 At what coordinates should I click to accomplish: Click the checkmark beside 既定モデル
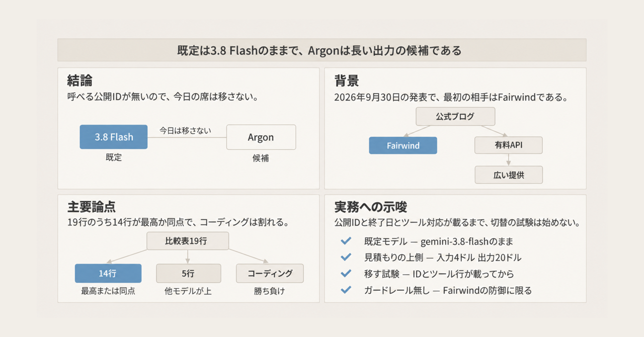coord(346,241)
